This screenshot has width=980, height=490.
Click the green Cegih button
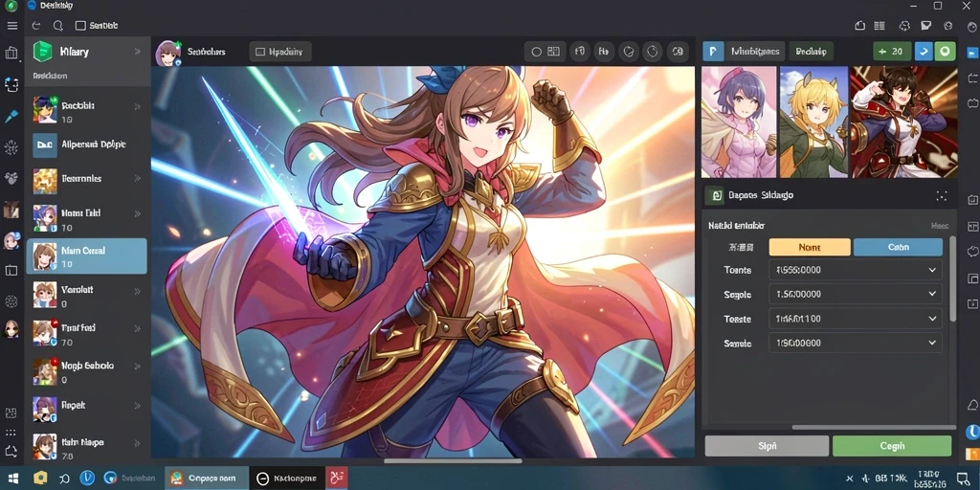[892, 446]
